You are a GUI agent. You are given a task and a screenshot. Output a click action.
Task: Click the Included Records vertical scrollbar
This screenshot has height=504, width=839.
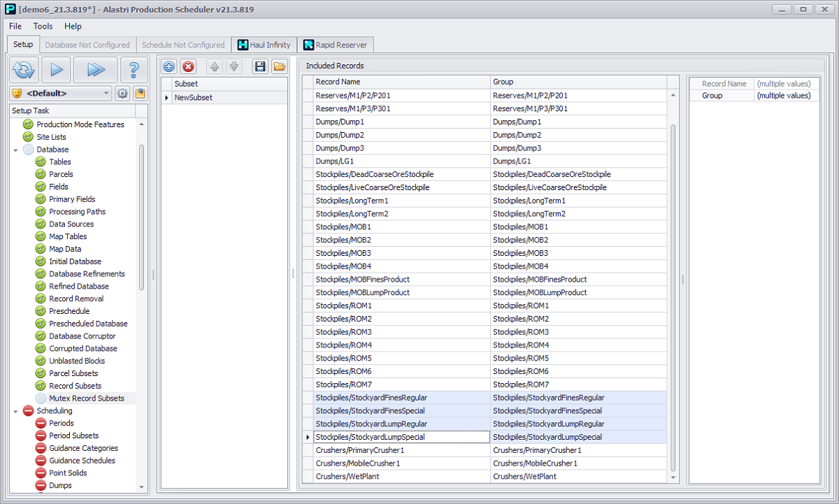click(x=673, y=280)
